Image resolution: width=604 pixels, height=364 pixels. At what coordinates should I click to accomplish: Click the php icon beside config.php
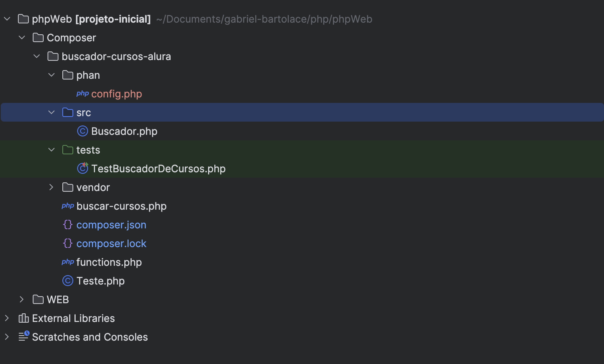click(83, 94)
